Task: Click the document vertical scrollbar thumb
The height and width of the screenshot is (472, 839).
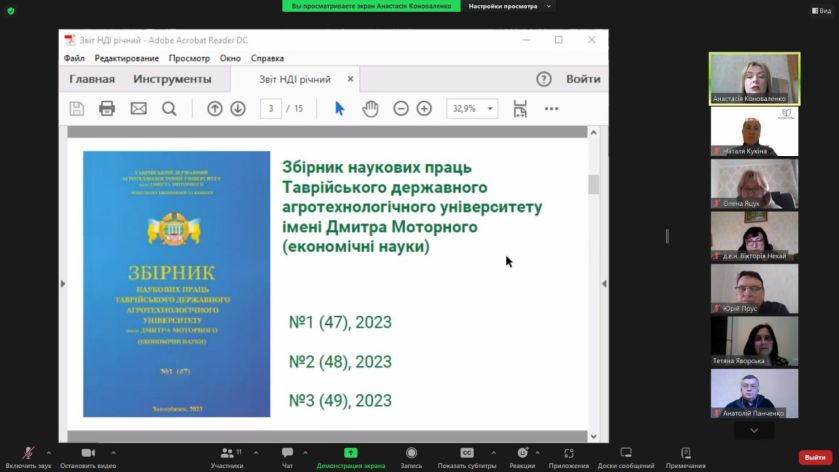Action: tap(593, 185)
